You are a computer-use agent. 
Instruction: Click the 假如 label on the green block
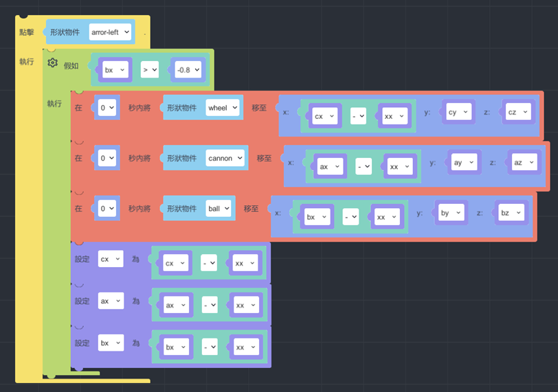click(x=71, y=65)
